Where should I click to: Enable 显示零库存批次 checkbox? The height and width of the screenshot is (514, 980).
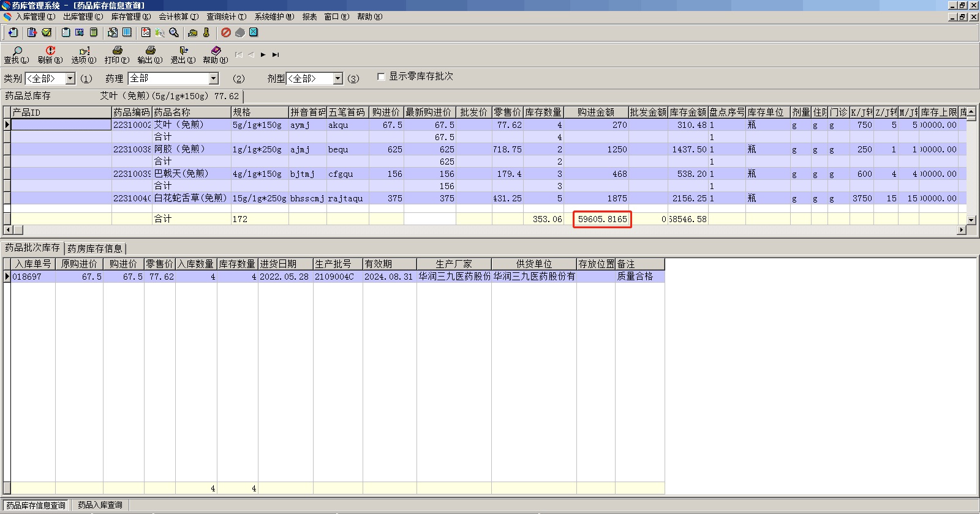(381, 76)
